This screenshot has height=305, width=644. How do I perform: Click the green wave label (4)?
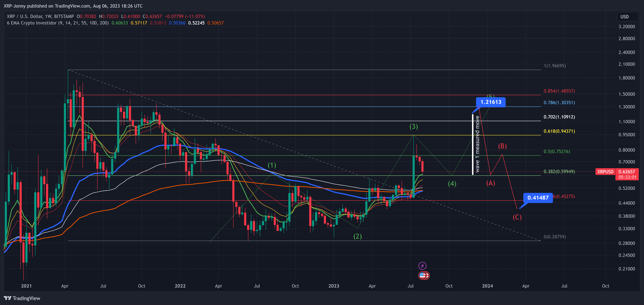(452, 184)
